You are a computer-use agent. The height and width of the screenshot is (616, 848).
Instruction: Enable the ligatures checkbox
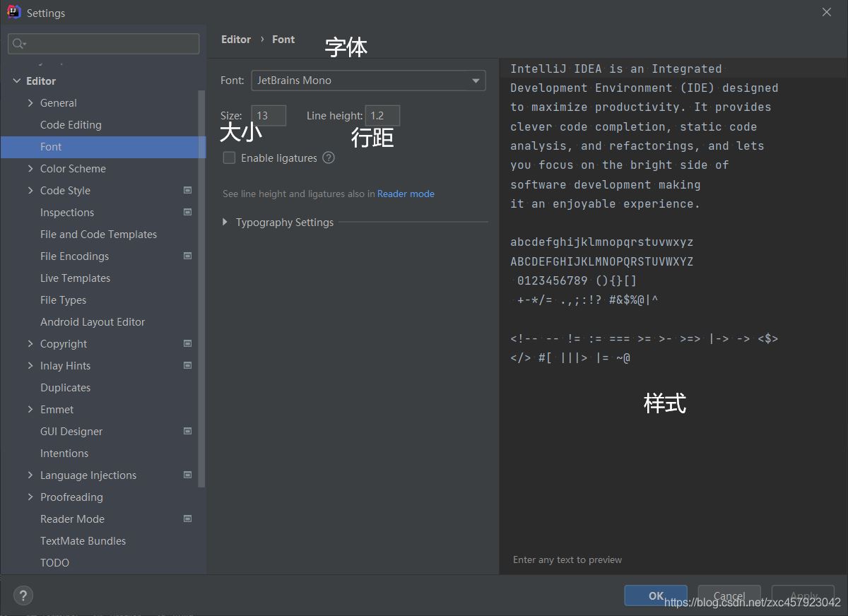229,158
